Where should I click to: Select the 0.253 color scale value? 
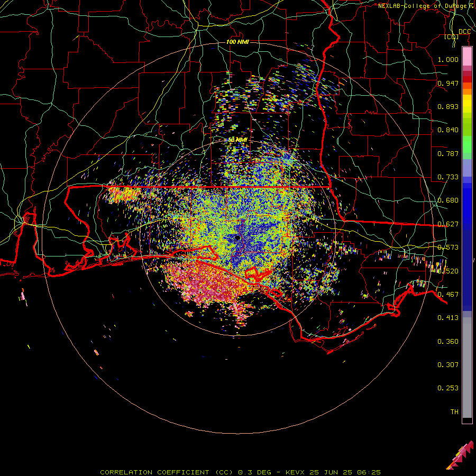coord(448,388)
